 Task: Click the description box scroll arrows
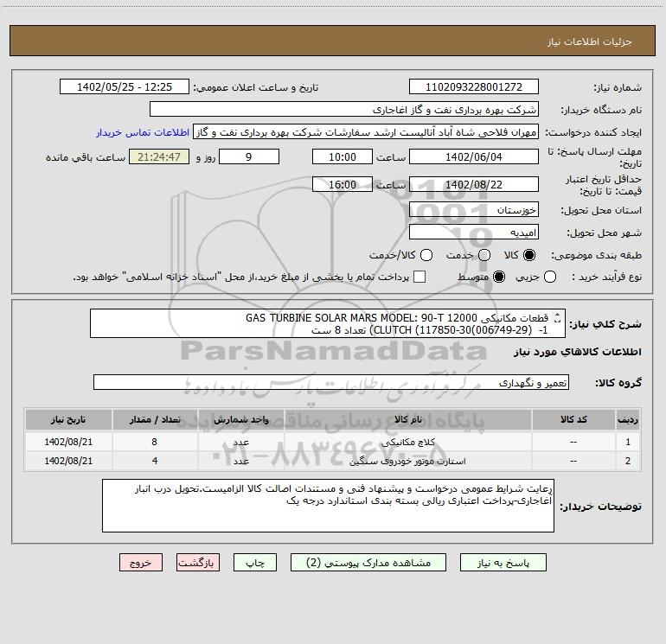pos(558,317)
